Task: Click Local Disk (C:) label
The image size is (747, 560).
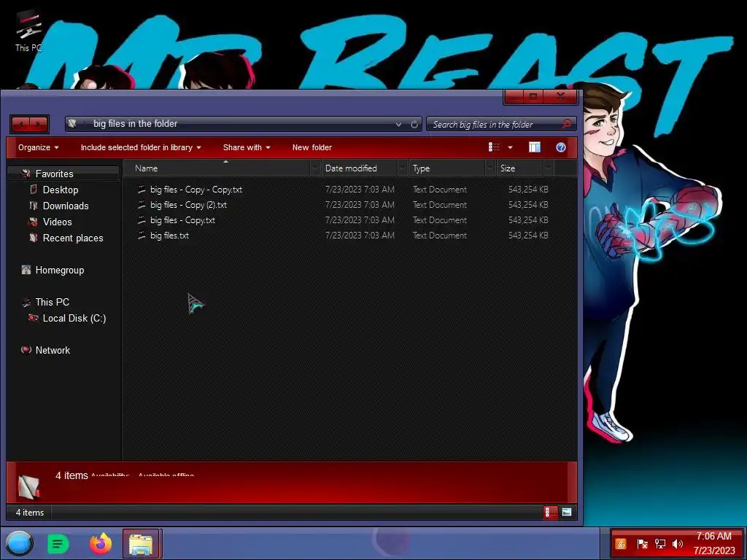Action: tap(74, 318)
